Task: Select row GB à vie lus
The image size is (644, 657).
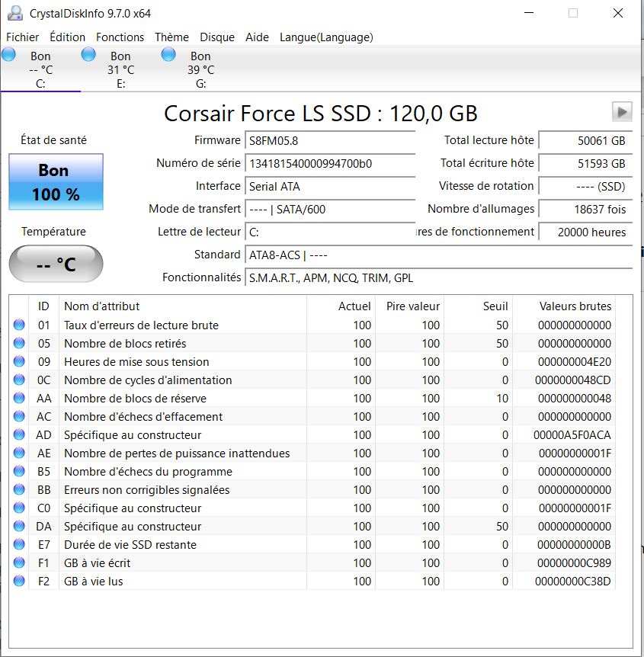Action: point(312,581)
